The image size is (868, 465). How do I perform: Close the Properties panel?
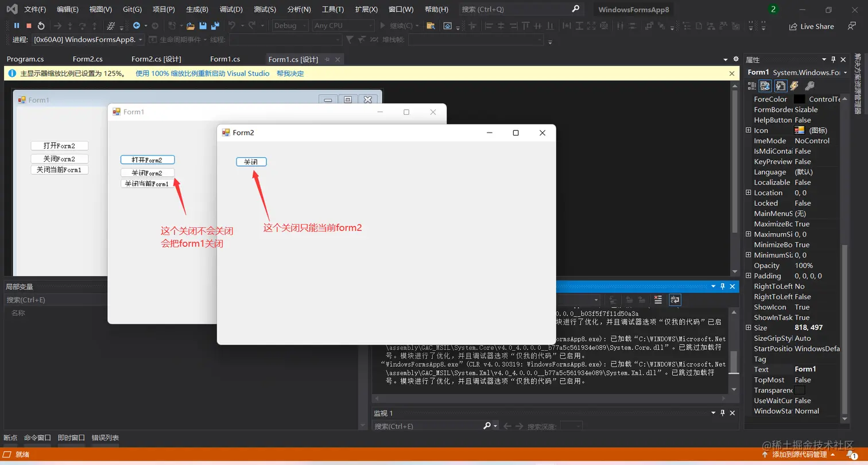(x=843, y=60)
